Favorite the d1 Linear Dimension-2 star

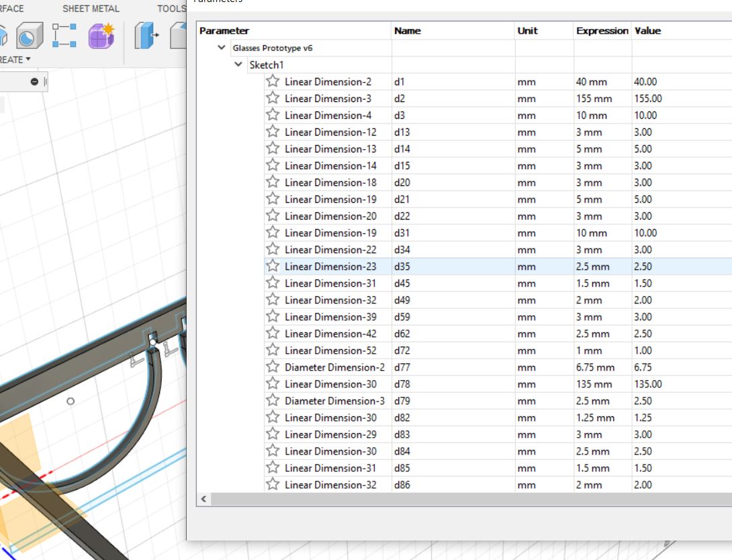point(273,81)
